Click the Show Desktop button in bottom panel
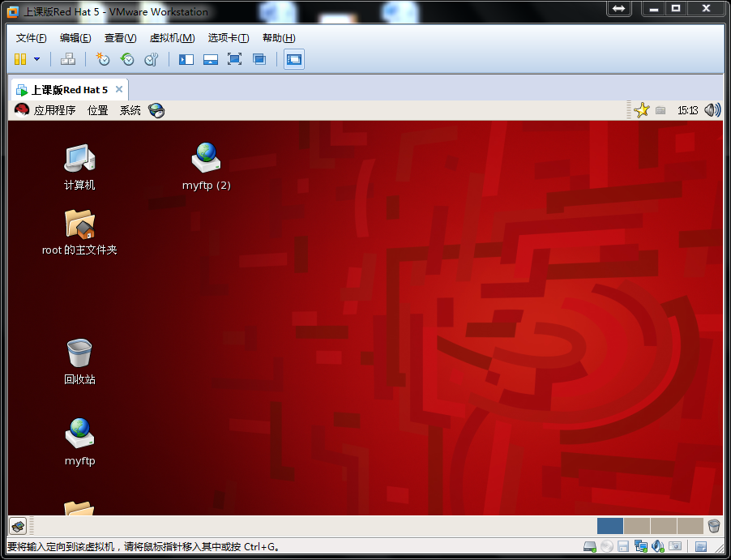 point(18,526)
